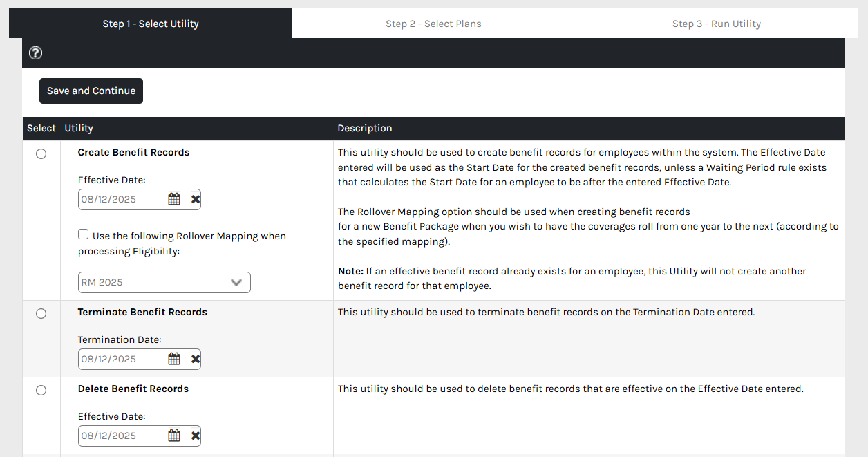Clear the Create Benefit Records effective date
This screenshot has width=868, height=457.
click(196, 199)
